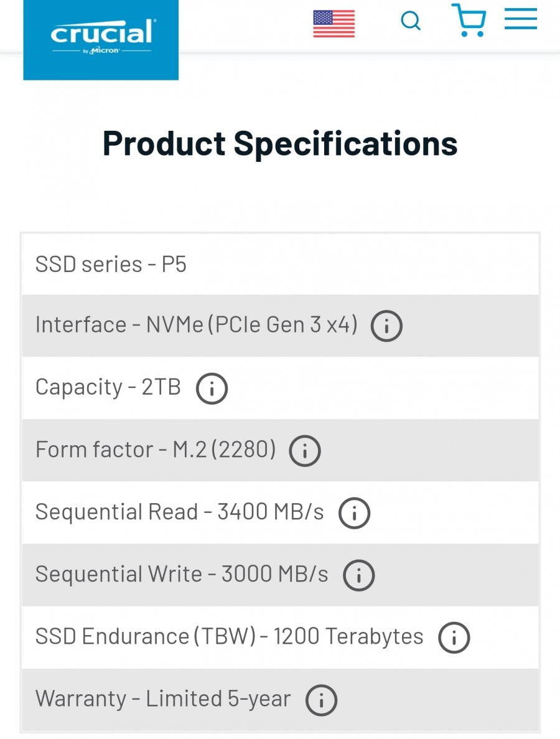This screenshot has height=739, width=560.
Task: Click the Product Specifications heading
Action: (x=280, y=144)
